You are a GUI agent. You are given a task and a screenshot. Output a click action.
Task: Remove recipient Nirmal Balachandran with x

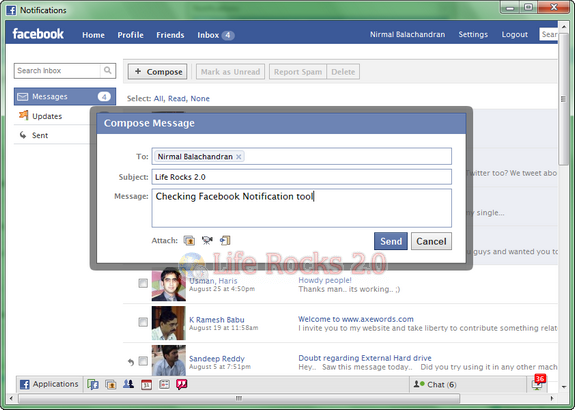click(x=239, y=157)
